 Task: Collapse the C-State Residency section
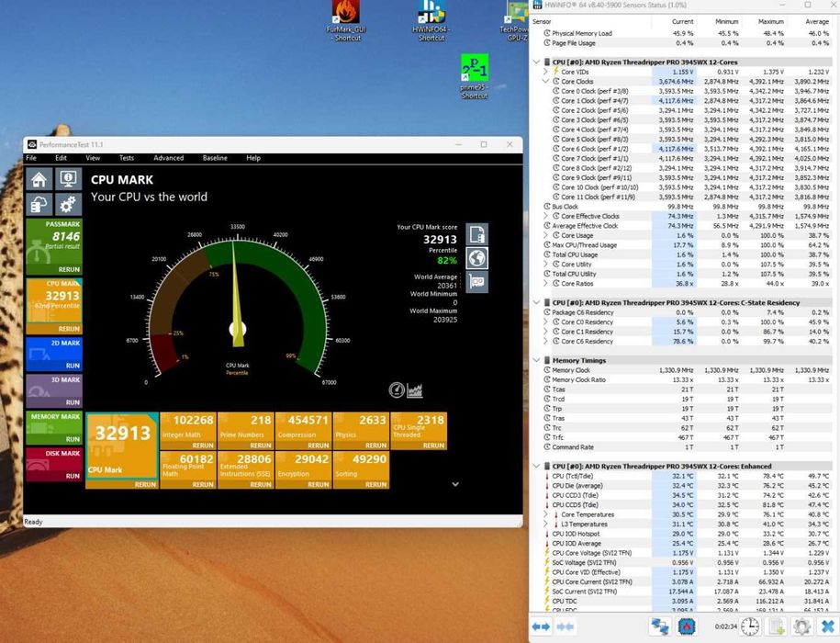point(537,303)
